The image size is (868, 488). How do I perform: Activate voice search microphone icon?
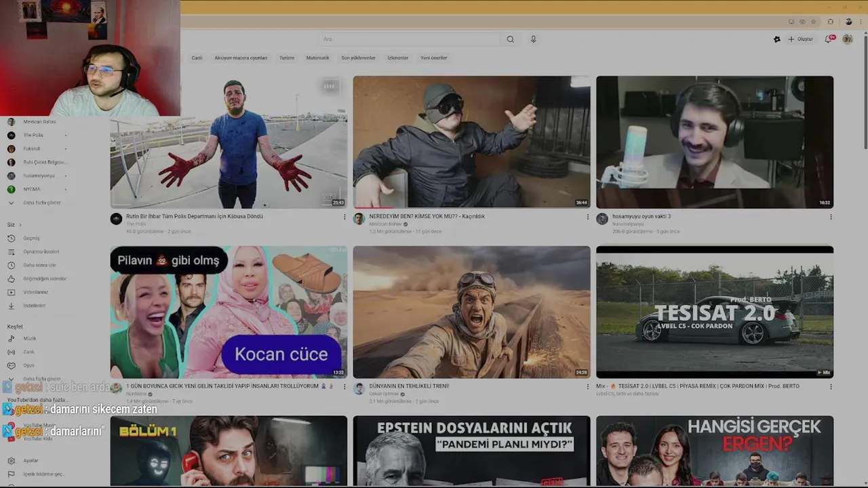[534, 39]
